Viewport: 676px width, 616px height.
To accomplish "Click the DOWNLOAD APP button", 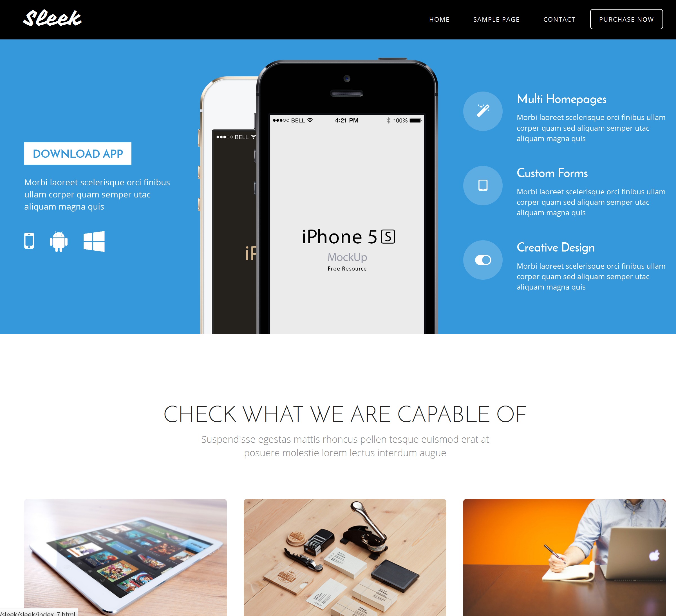I will click(x=78, y=153).
